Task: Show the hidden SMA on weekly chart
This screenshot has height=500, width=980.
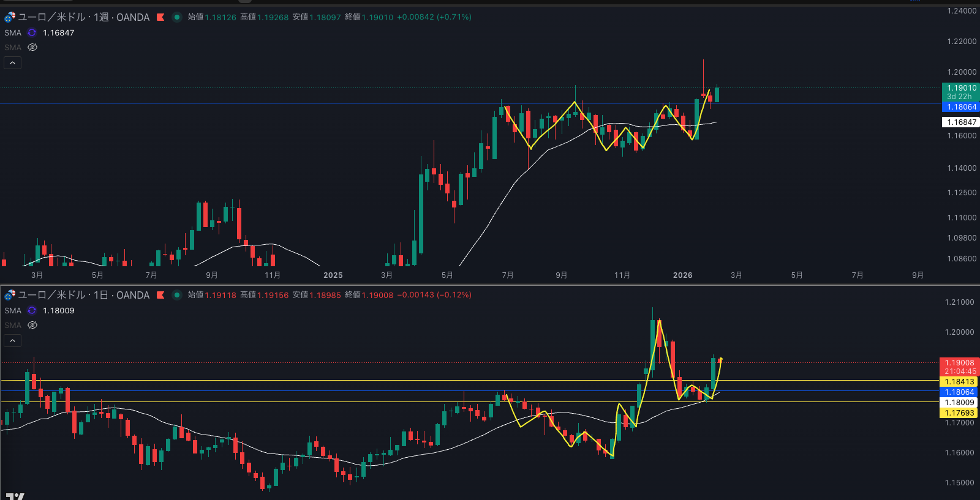Action: tap(32, 48)
